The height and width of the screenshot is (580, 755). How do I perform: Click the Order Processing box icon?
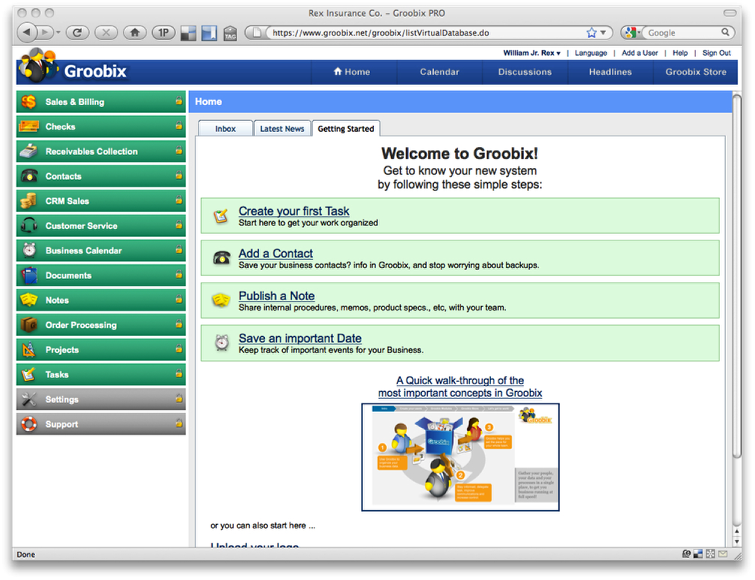coord(29,325)
